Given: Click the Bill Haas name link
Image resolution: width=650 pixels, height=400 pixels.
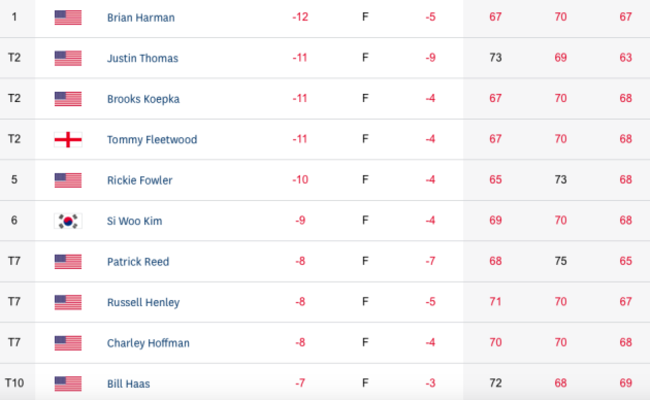Looking at the screenshot, I should pos(127,383).
